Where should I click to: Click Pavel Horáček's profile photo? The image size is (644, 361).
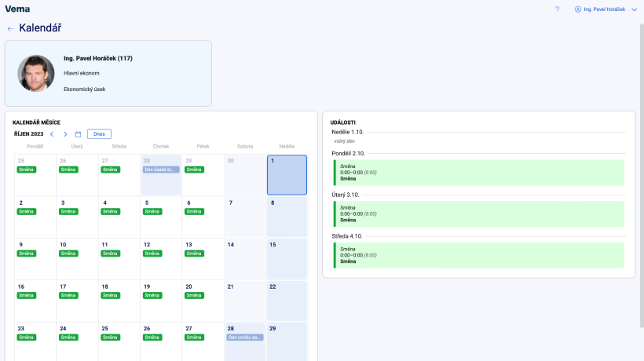tap(35, 74)
